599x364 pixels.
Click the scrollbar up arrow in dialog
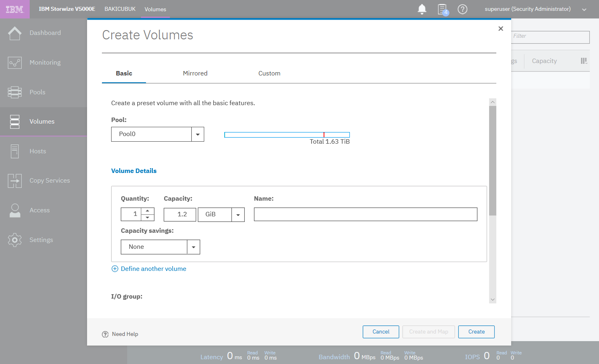tap(493, 102)
